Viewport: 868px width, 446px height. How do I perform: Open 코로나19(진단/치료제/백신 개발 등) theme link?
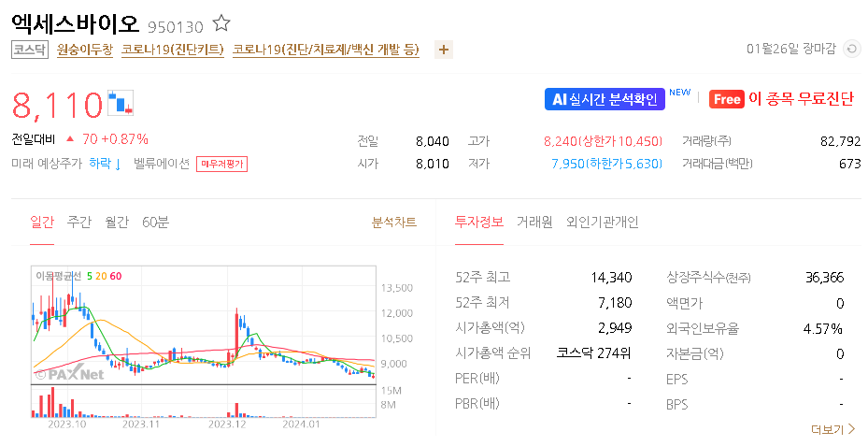point(325,50)
